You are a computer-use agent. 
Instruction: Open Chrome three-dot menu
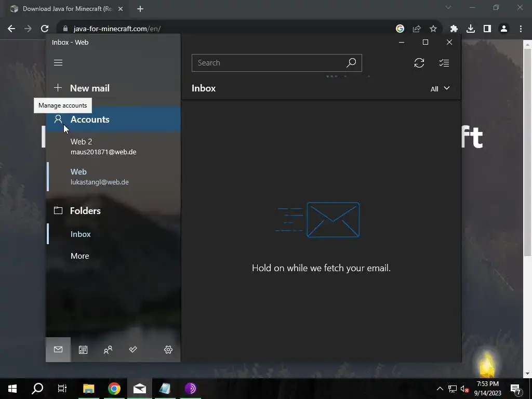click(x=521, y=29)
